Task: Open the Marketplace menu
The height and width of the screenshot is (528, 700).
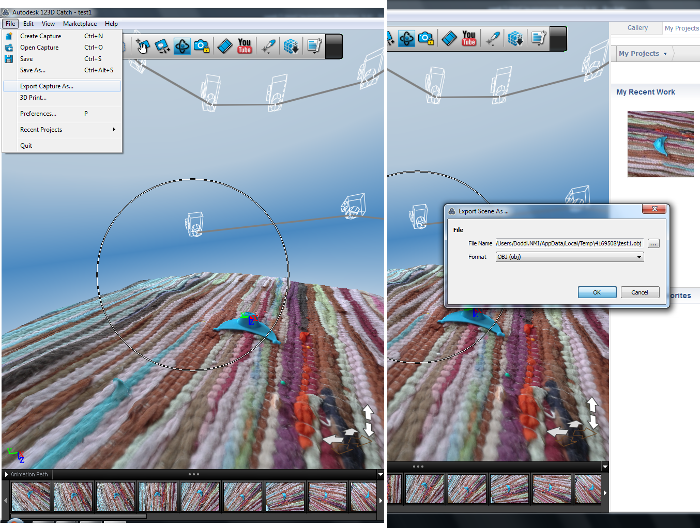Action: [x=80, y=24]
